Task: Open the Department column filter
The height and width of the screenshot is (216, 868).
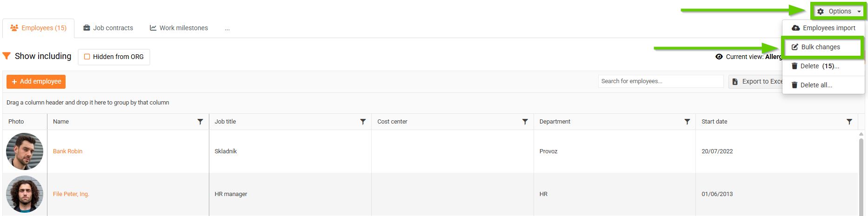Action: pos(687,122)
